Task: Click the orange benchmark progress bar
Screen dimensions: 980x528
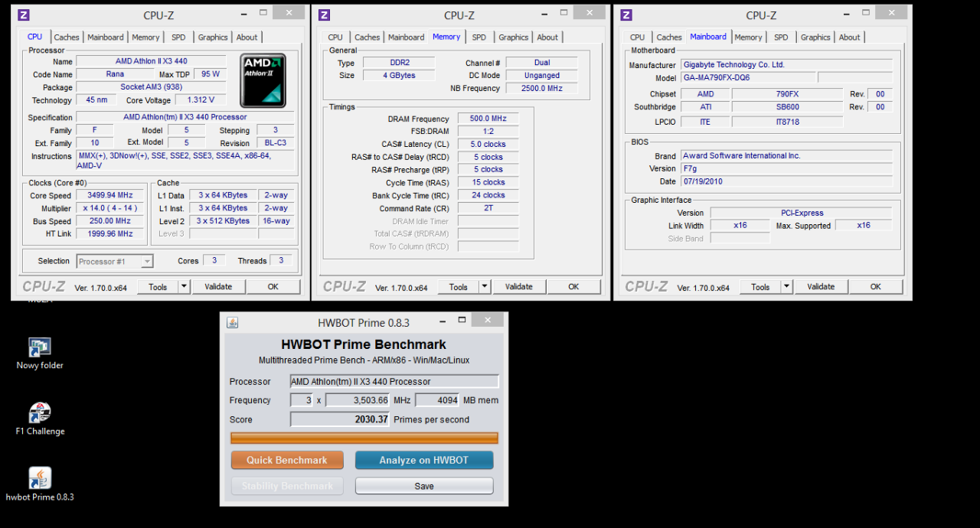Action: pyautogui.click(x=364, y=438)
